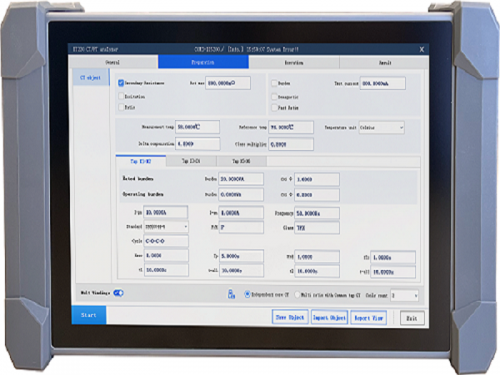Select the first Tap tab
Image resolution: width=500 pixels, height=375 pixels.
(x=141, y=161)
